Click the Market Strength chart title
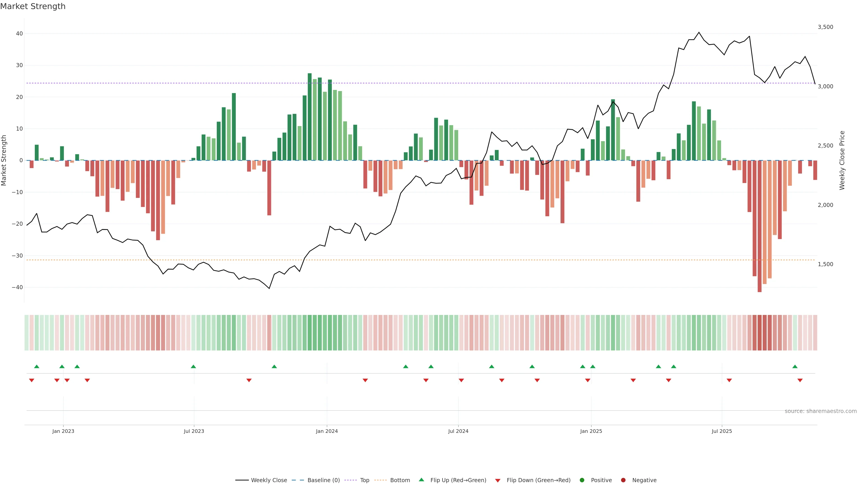Viewport: 868px width, 488px height. (33, 6)
